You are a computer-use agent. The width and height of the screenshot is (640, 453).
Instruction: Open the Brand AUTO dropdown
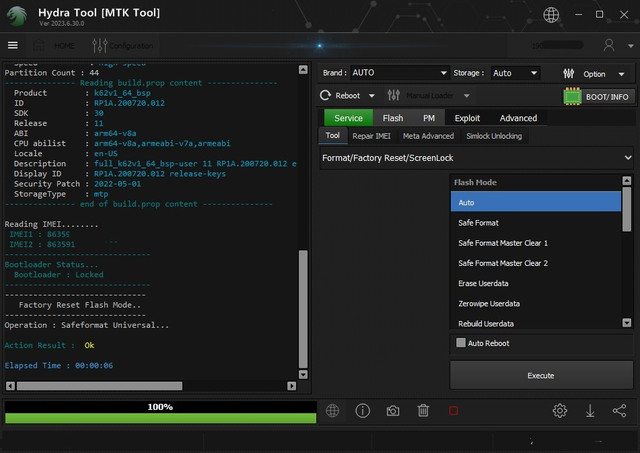click(399, 73)
